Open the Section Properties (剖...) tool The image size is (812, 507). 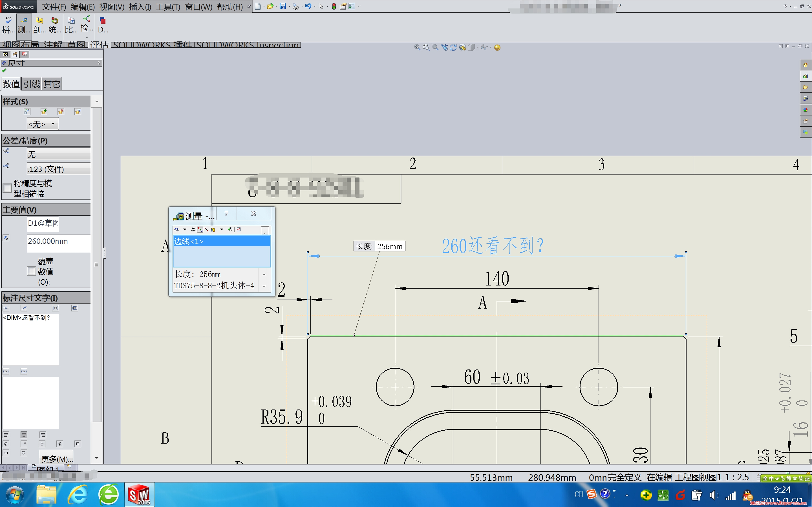39,25
